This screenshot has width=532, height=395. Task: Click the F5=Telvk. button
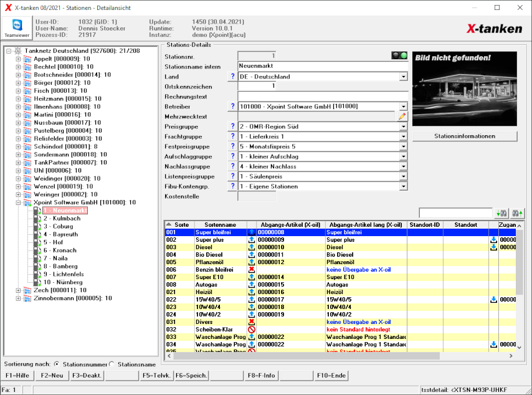(156, 376)
